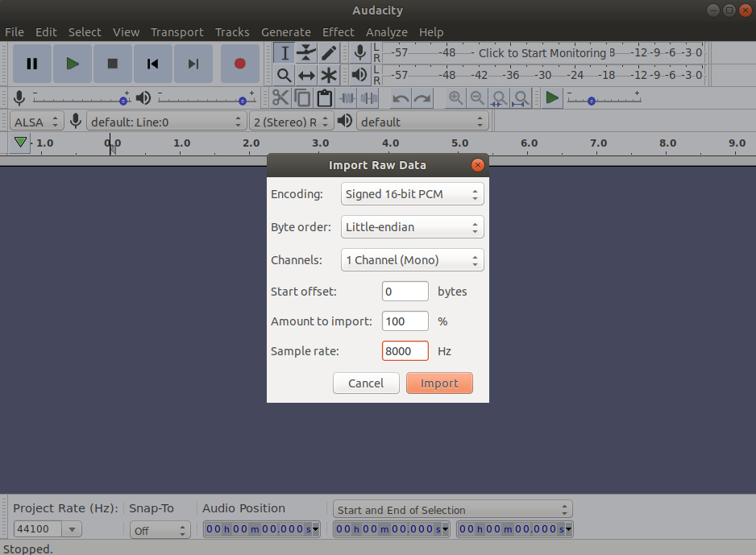Screen dimensions: 756x555
Task: Click the timeline options green triangle
Action: 20,143
